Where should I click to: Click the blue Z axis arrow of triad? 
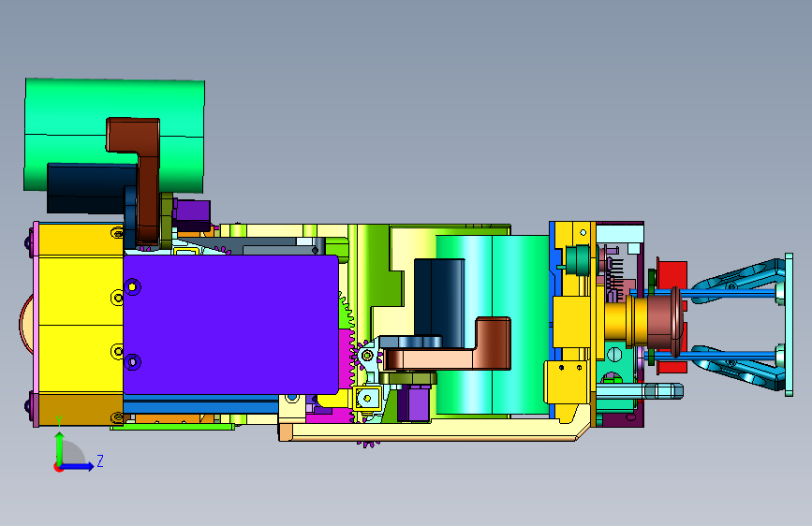tap(79, 466)
